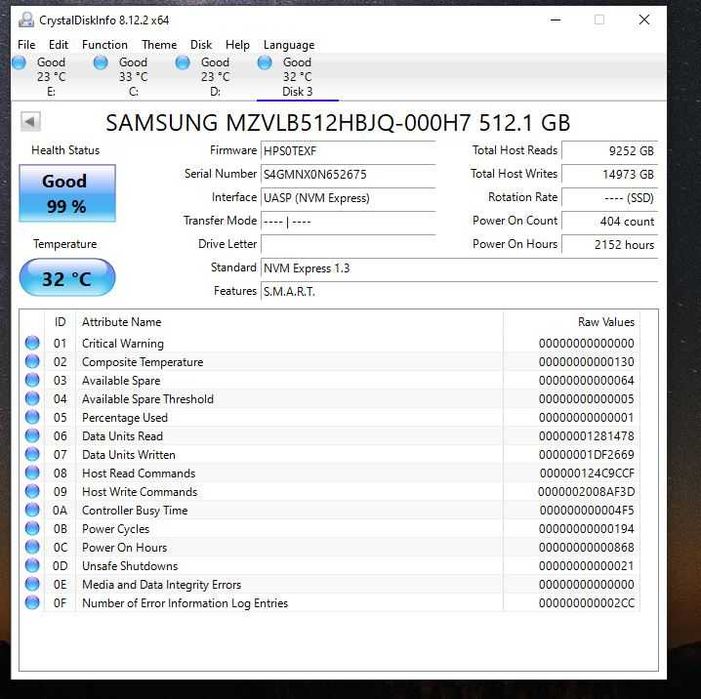
Task: Click the ID column header
Action: (60, 322)
